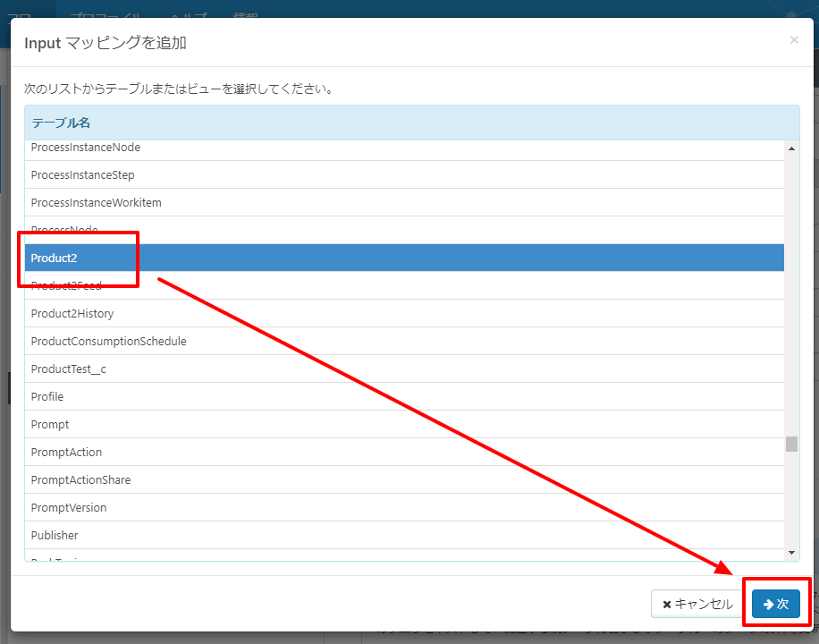Select the Product2History table row
The image size is (819, 644).
pyautogui.click(x=404, y=314)
